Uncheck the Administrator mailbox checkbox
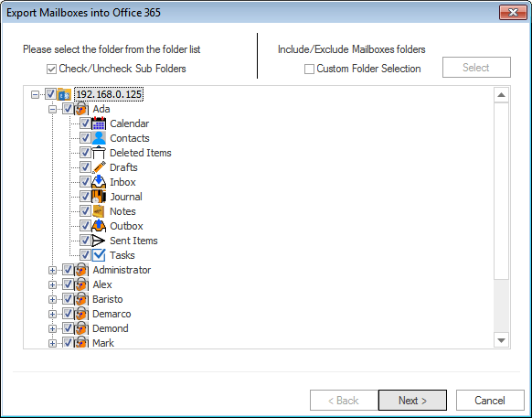 (68, 270)
